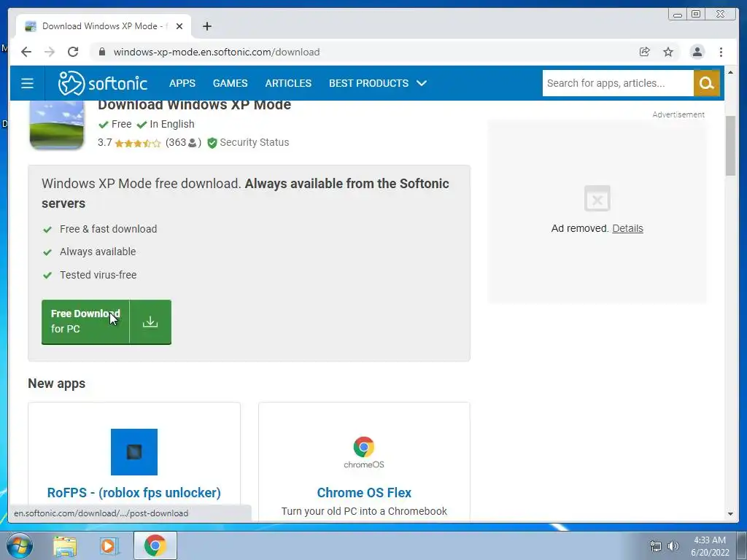Open the Windows Start menu

[x=20, y=545]
